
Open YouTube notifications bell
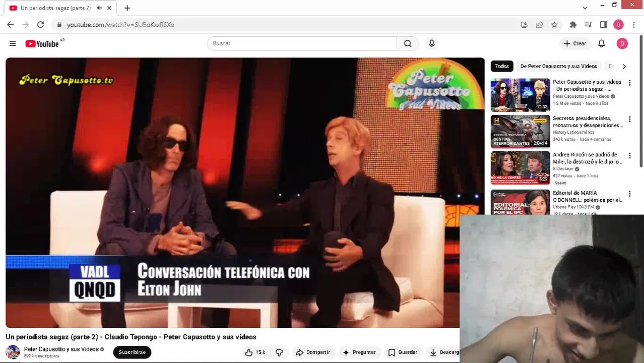(x=601, y=44)
